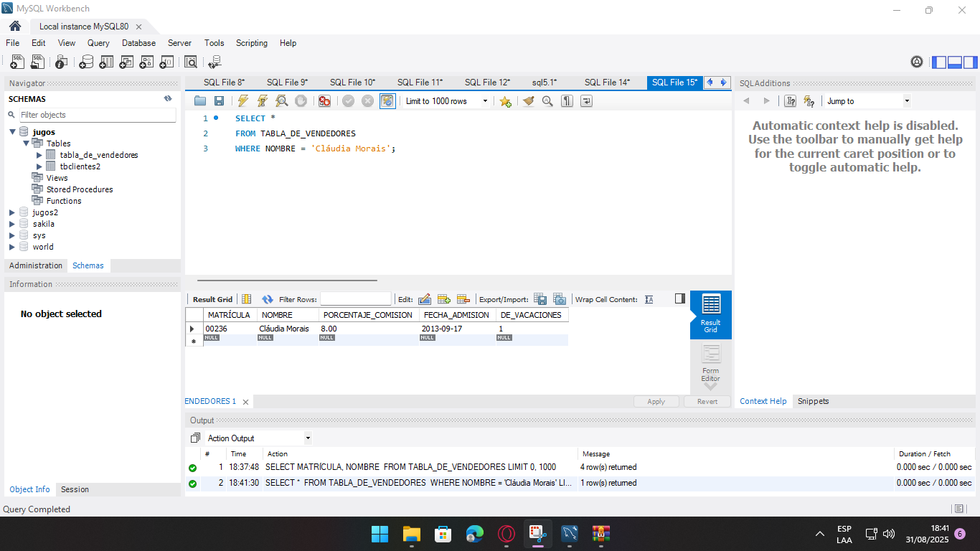This screenshot has height=551, width=980.
Task: Create a new function icon
Action: (x=166, y=62)
